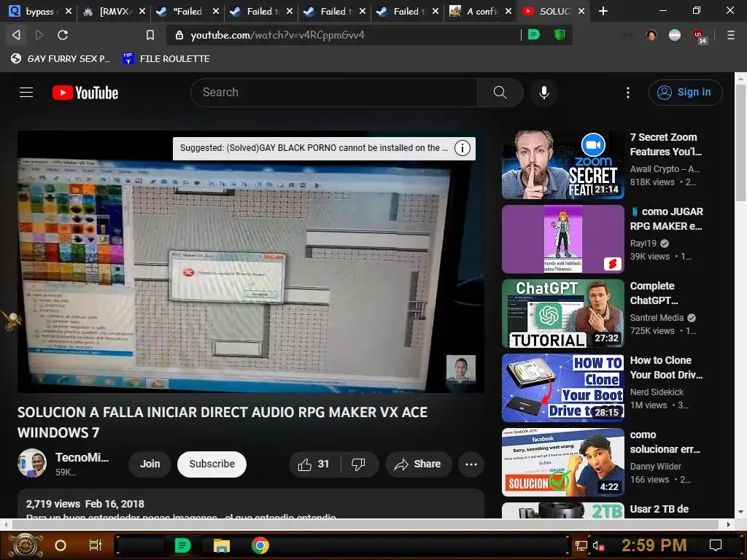The height and width of the screenshot is (560, 747).
Task: Bookmark this page with the bookmark icon
Action: (150, 35)
